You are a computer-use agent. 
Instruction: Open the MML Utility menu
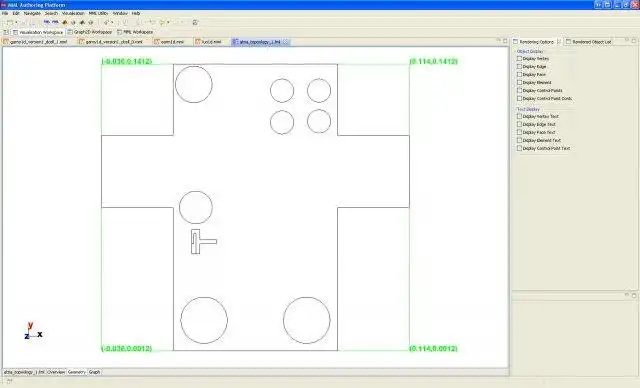pos(98,13)
